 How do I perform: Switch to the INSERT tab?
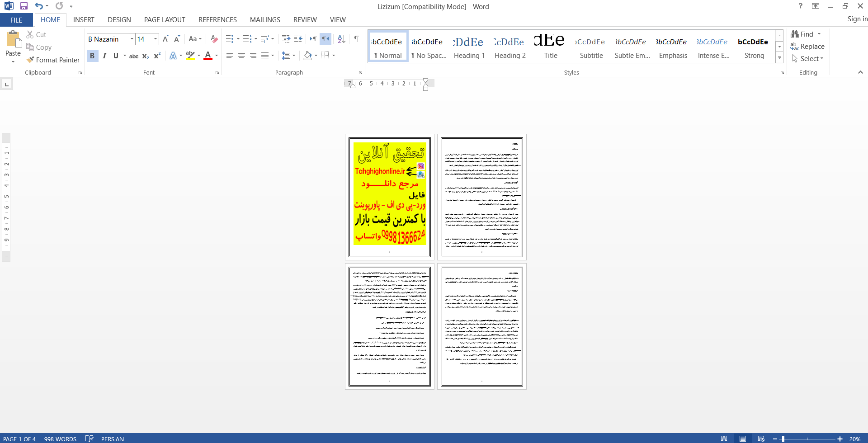(x=84, y=20)
